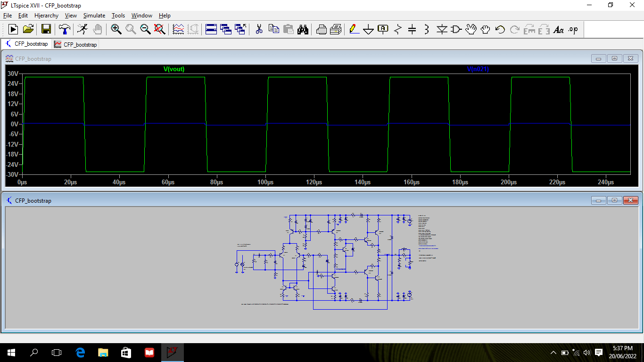Open the Tools menu
Viewport: 644px width, 362px height.
point(118,16)
